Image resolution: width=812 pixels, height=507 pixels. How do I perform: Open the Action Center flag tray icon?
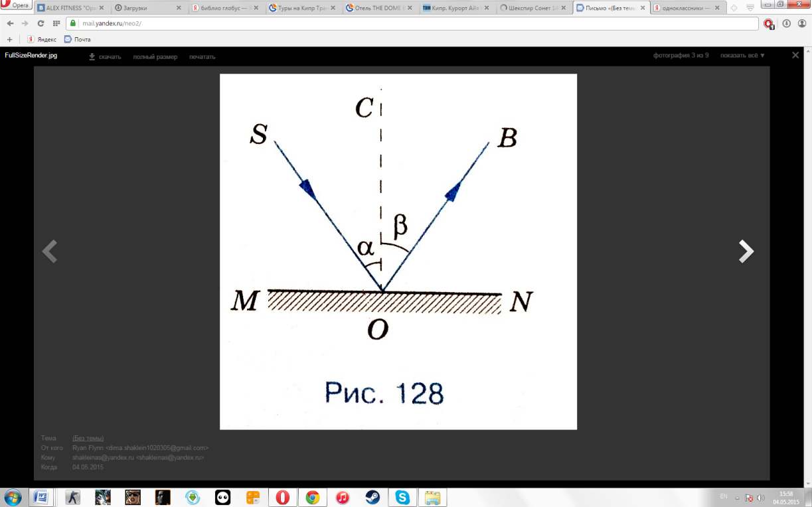pos(749,497)
